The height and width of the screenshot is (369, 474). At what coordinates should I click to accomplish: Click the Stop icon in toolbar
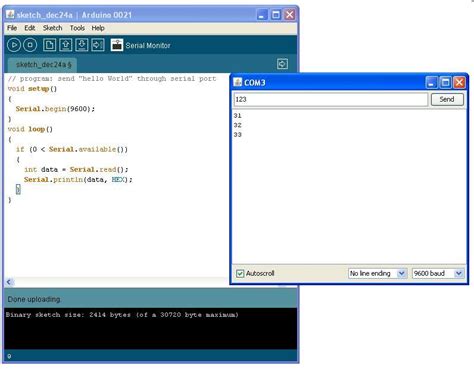[30, 45]
